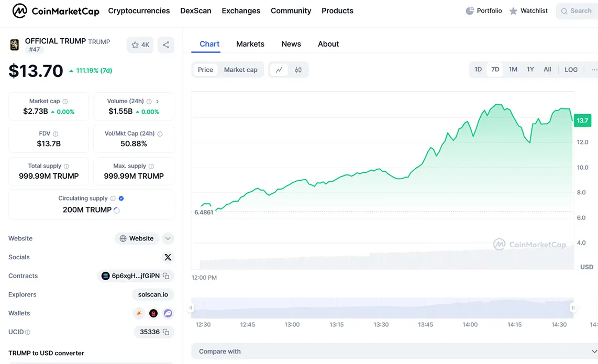Show Max. supply info icon
This screenshot has height=364, width=598.
coord(151,167)
